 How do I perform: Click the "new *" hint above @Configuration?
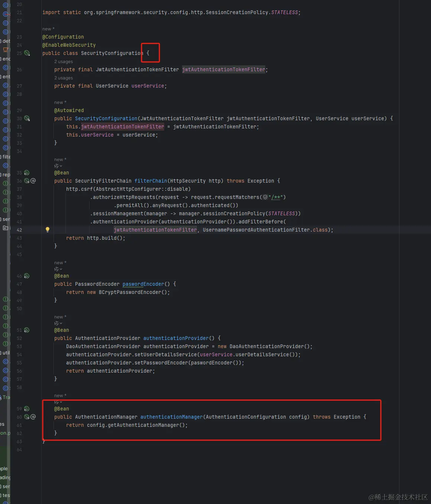48,29
